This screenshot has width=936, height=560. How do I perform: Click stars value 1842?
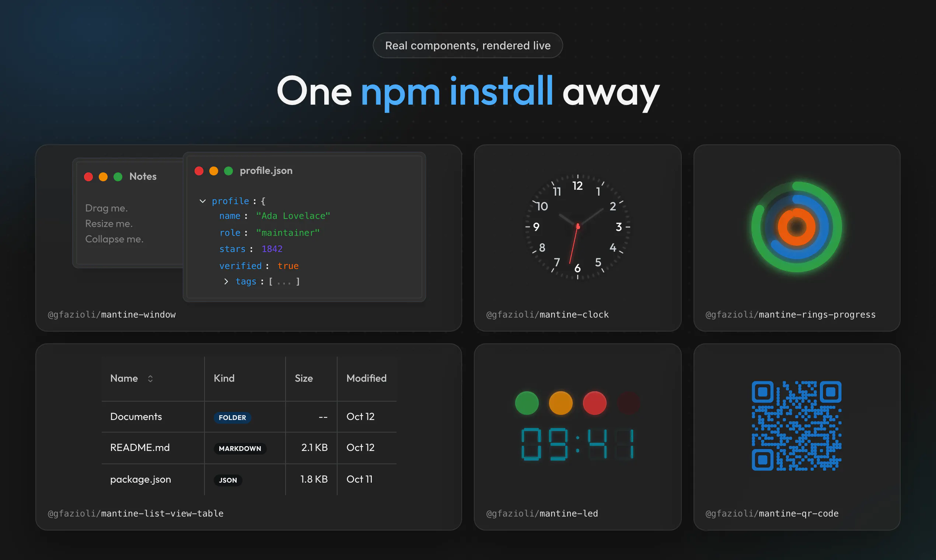(272, 249)
